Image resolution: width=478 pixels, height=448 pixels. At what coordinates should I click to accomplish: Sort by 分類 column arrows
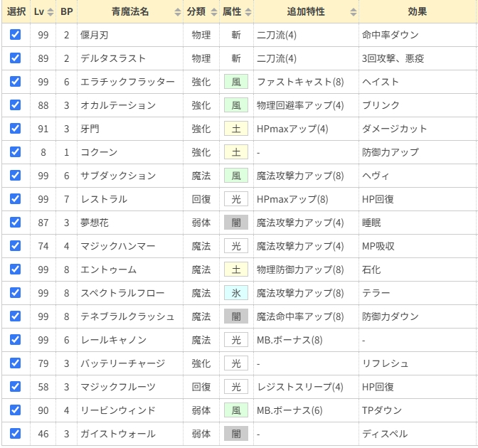pos(213,12)
